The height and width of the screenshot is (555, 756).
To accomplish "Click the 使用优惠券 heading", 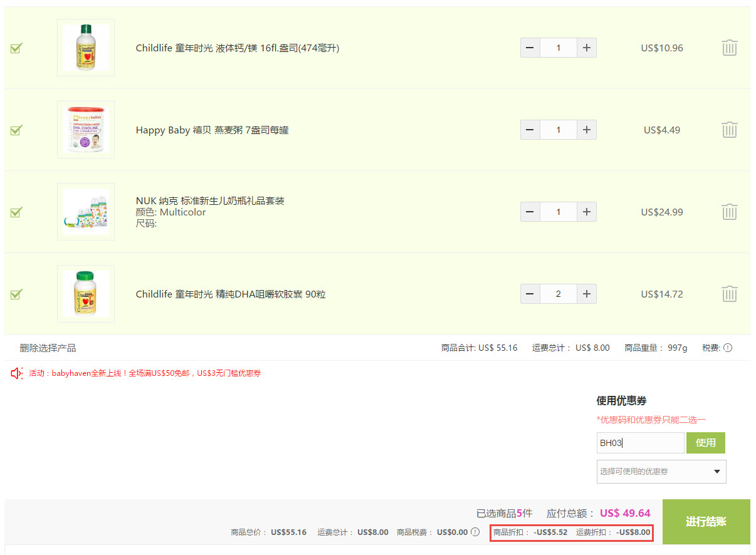I will [621, 401].
